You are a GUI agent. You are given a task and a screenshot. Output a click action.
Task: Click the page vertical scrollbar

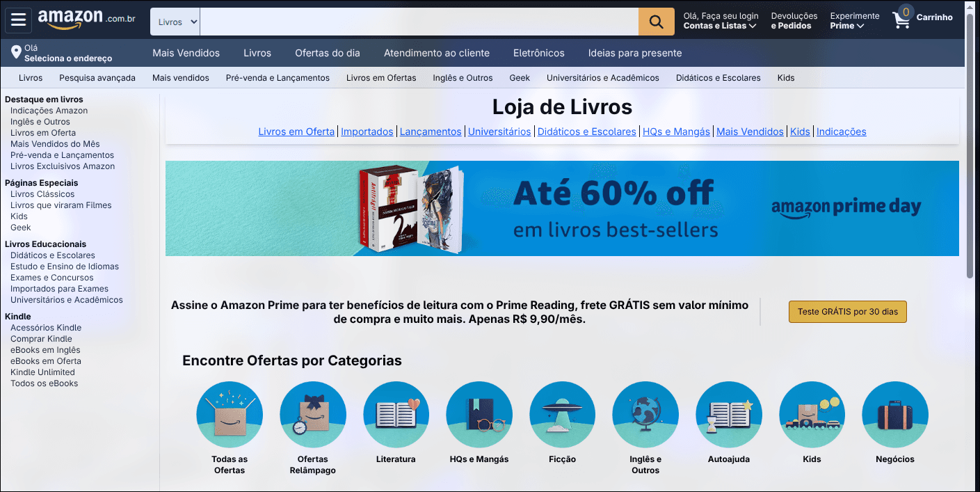coord(972,145)
